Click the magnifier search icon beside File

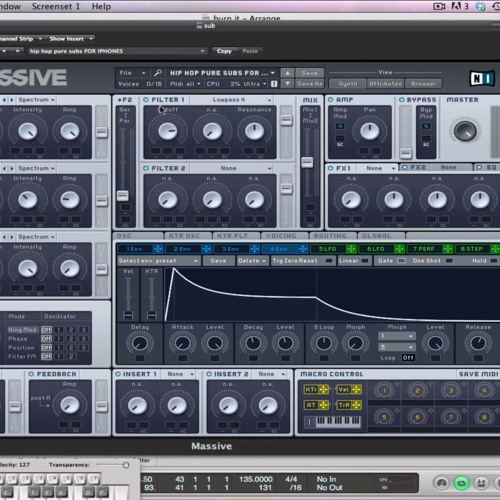pyautogui.click(x=157, y=73)
